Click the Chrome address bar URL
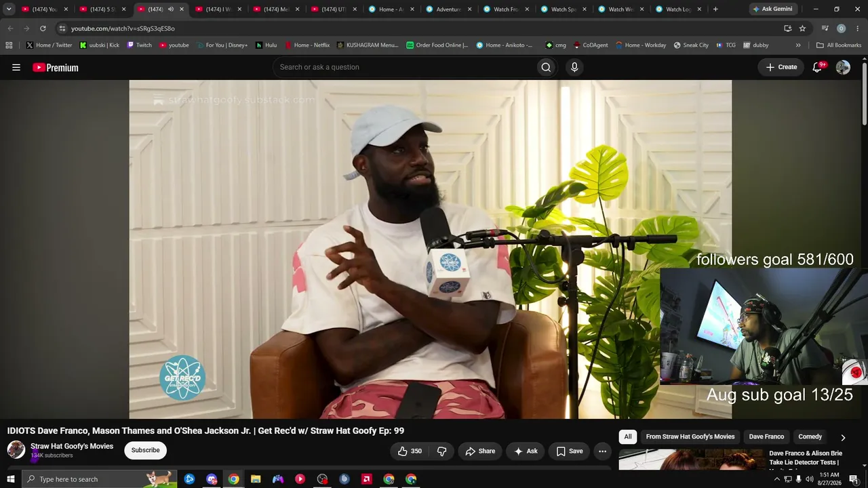Screen dimensions: 868x488 click(x=123, y=28)
